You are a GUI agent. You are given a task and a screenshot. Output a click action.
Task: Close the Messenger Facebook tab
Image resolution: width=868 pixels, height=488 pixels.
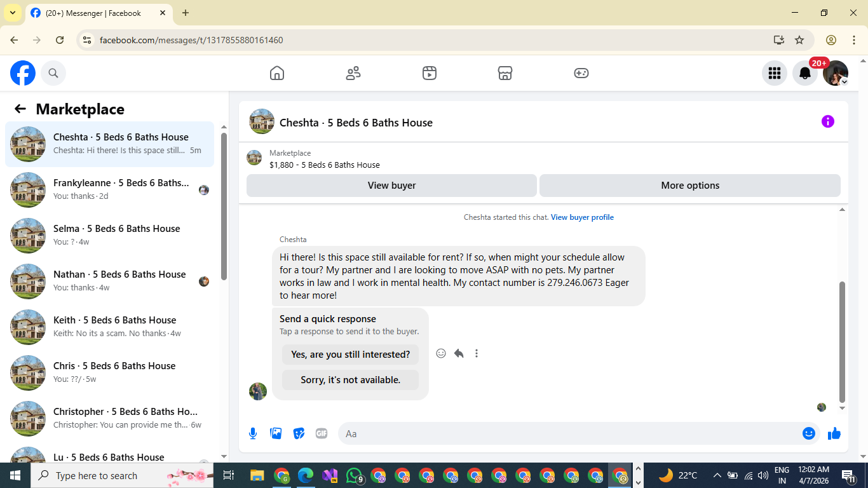pyautogui.click(x=163, y=13)
